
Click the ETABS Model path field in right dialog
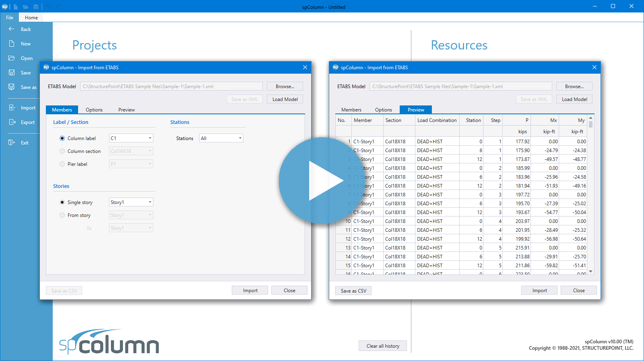tap(461, 86)
